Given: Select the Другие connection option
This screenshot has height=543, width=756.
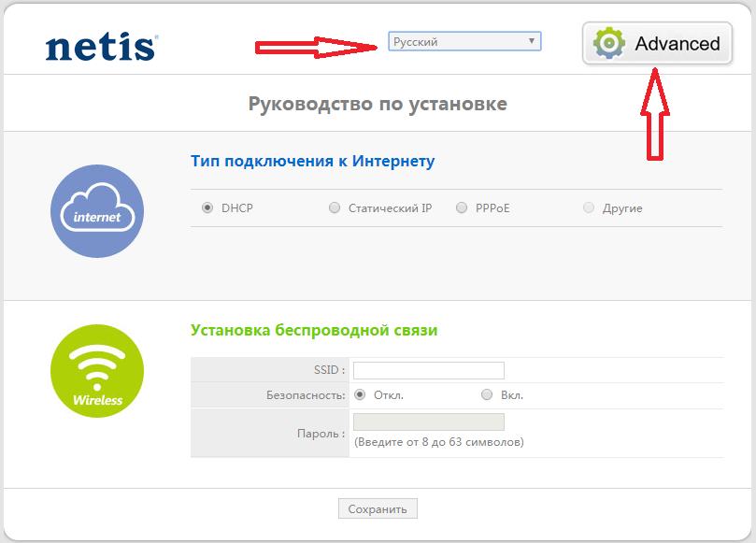Looking at the screenshot, I should 588,207.
